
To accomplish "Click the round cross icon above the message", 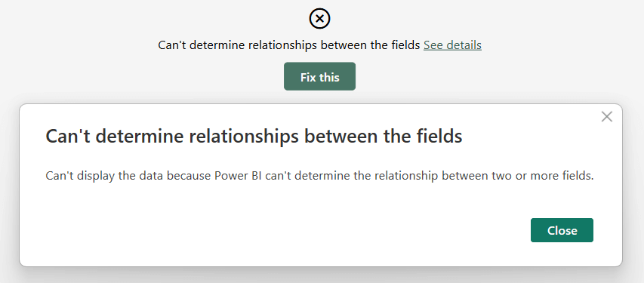I will point(319,18).
